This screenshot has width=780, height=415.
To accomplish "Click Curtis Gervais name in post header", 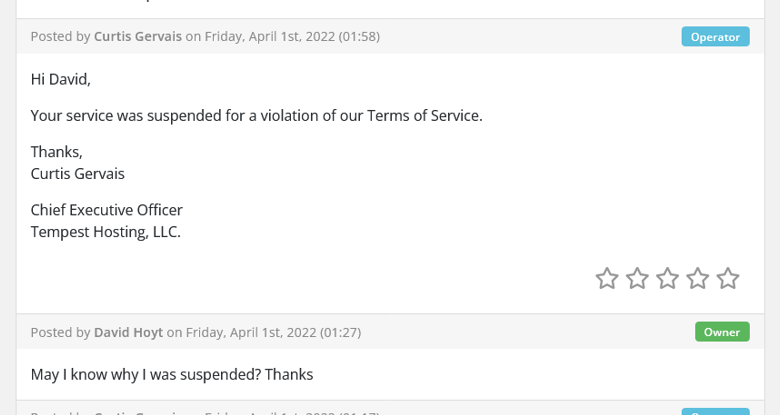I will [138, 37].
